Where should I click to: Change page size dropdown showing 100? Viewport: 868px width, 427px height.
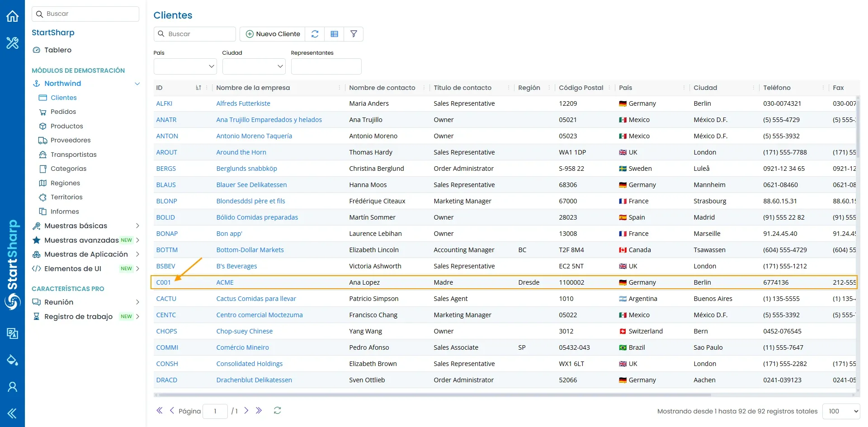coord(841,411)
